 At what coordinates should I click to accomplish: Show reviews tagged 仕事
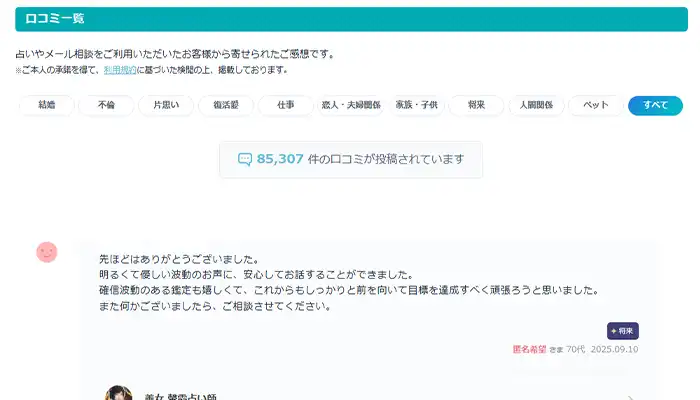[286, 105]
